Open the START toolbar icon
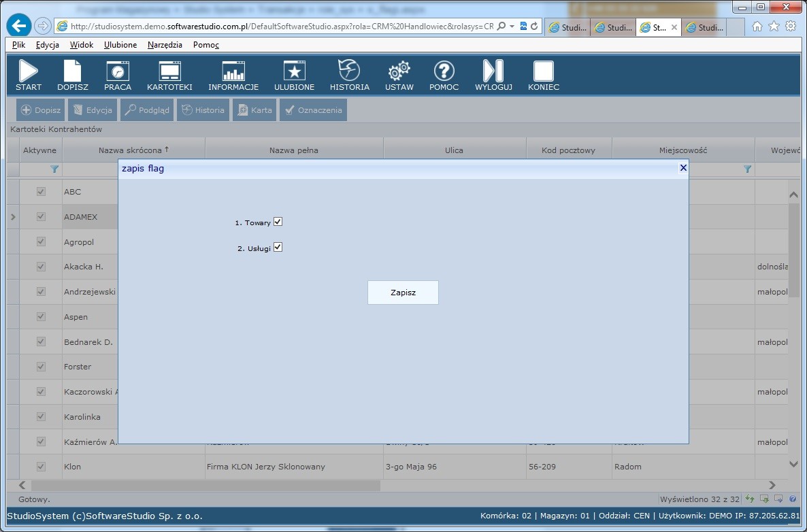The image size is (807, 532). (x=29, y=76)
